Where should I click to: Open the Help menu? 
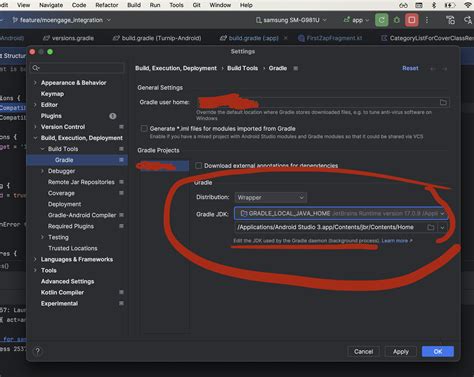[x=246, y=5]
